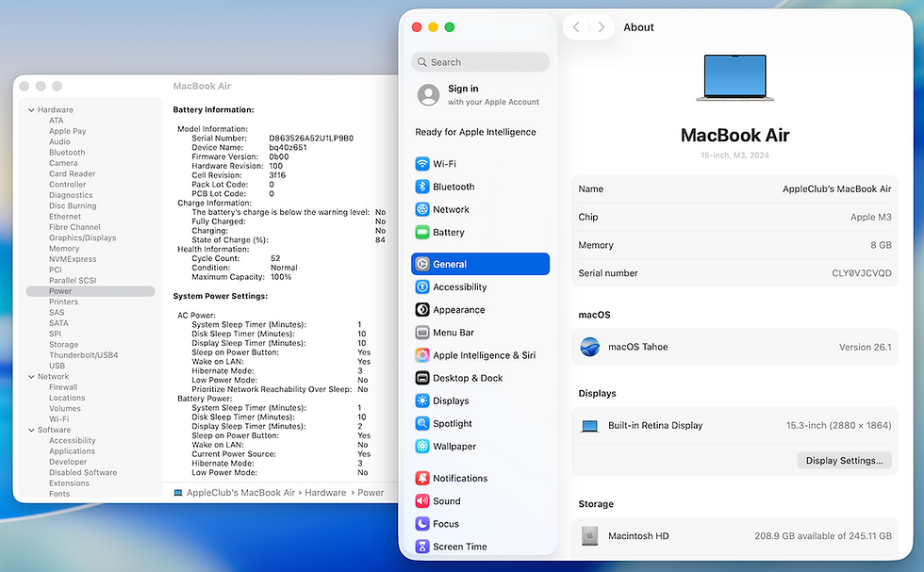The height and width of the screenshot is (572, 924).
Task: Select Fonts under Software
Action: pos(59,494)
